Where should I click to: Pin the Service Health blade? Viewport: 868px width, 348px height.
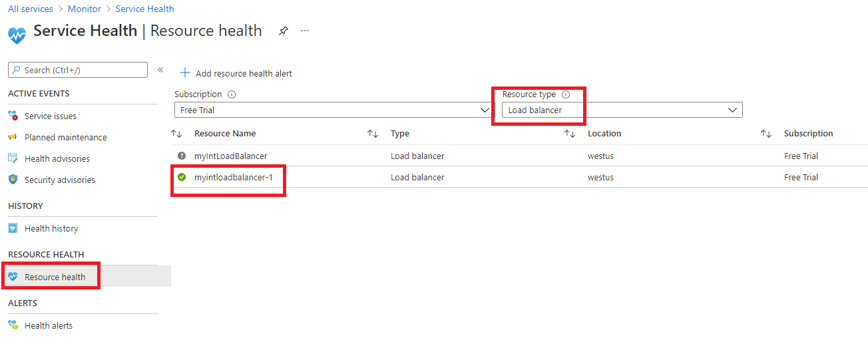click(x=284, y=31)
